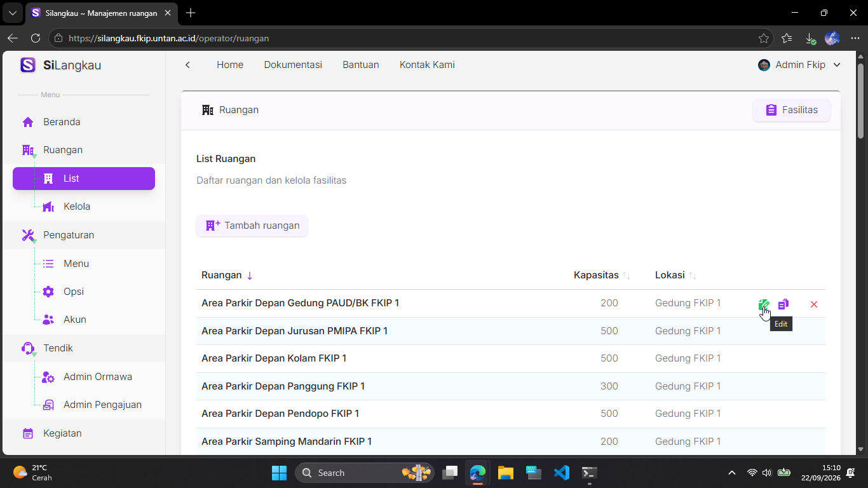This screenshot has height=488, width=868.
Task: Open the Admin Fkip user dropdown
Action: click(x=799, y=65)
